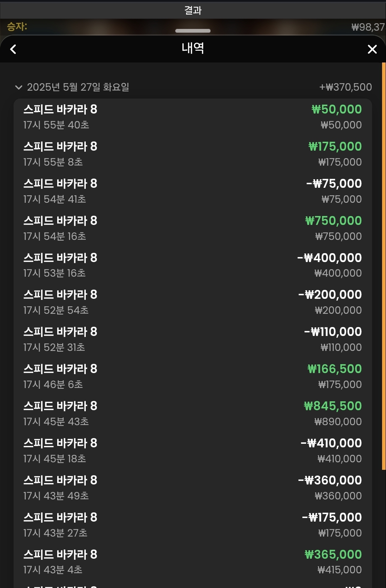View the ₩166,500 win at 17시 46분 6초

[x=193, y=376]
